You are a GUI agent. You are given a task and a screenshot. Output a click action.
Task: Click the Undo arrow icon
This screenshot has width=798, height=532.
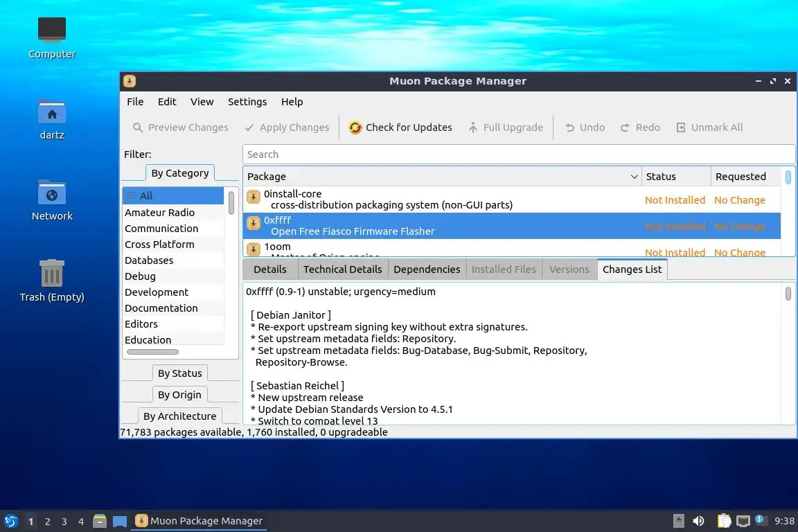[570, 127]
